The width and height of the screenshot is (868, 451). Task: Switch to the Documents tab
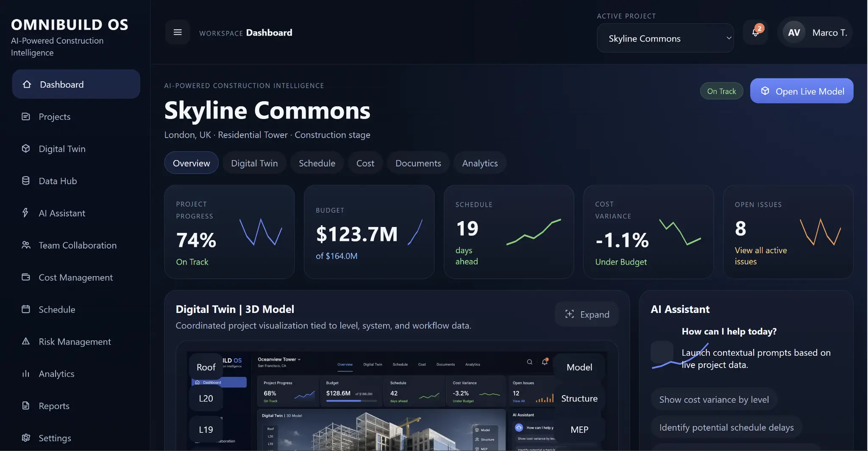418,163
